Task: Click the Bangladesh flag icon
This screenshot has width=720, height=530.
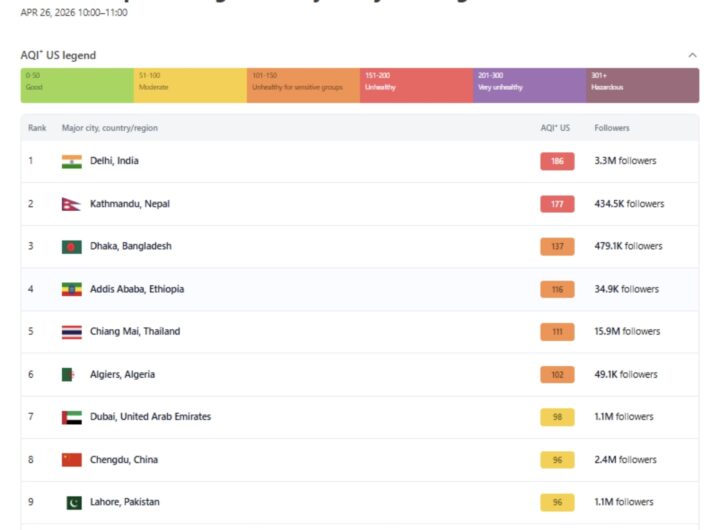Action: point(71,246)
